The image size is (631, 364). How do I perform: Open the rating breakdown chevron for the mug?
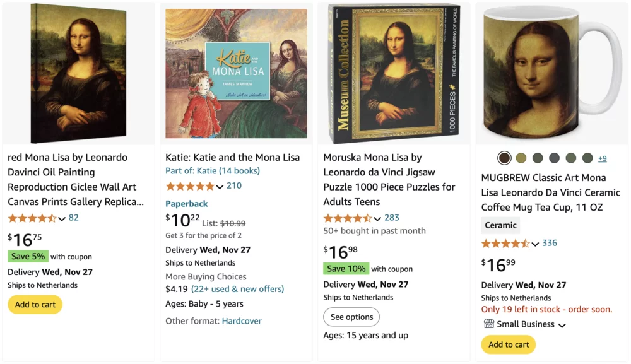pyautogui.click(x=535, y=244)
